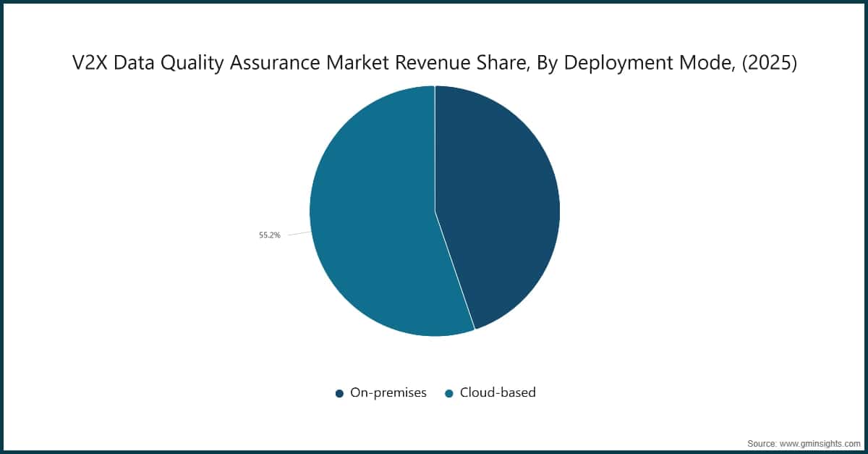Click the On-premises legend marker dot
Viewport: 868px width, 454px height.
click(x=339, y=392)
